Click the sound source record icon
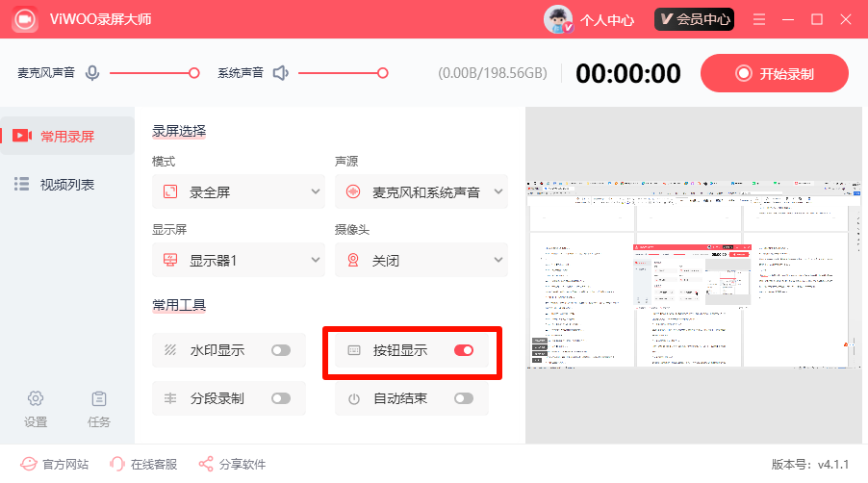Screen dimensions: 868x483 352,192
